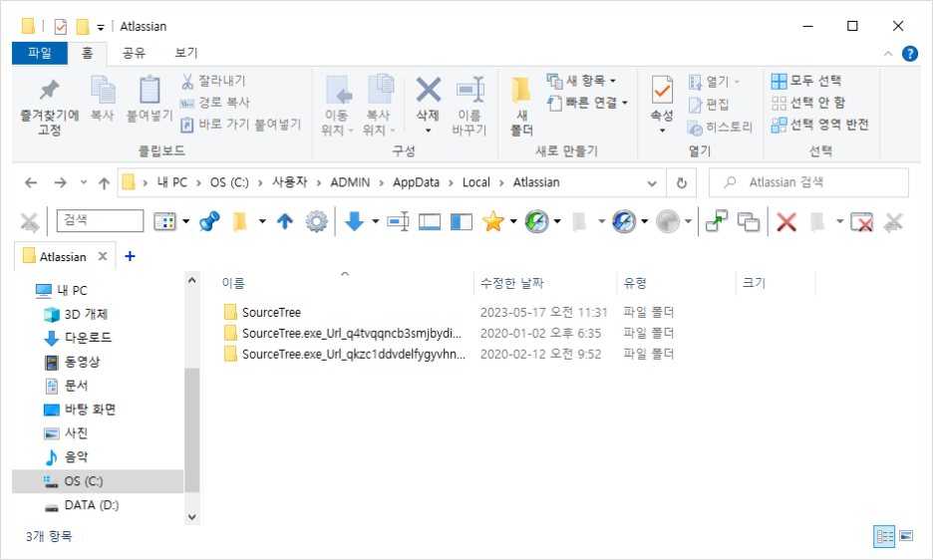Click 선택 영역 반전 (invert selection)
The width and height of the screenshot is (933, 560).
820,125
